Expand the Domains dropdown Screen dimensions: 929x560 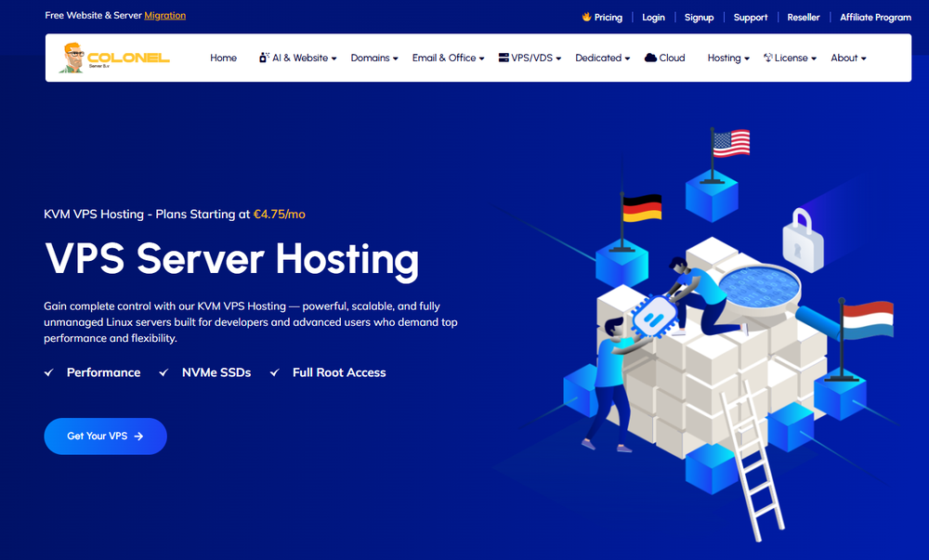tap(373, 58)
